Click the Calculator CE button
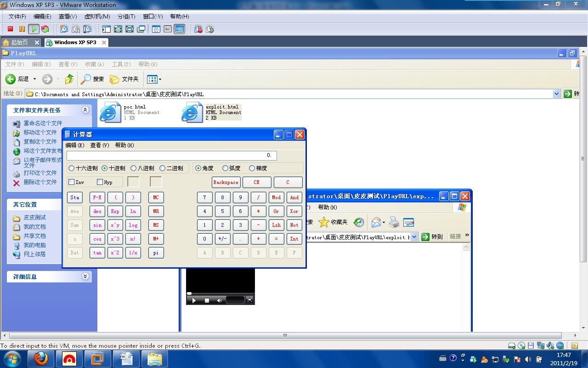Viewport: 588px width, 368px height. point(257,182)
